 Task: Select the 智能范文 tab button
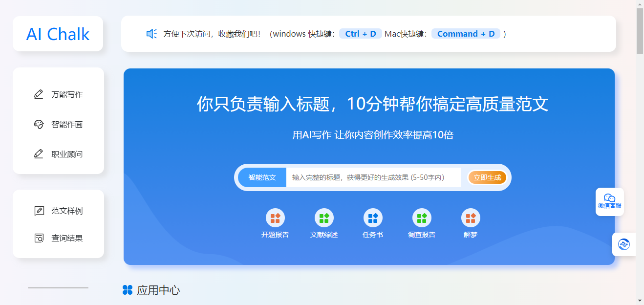[x=262, y=177]
